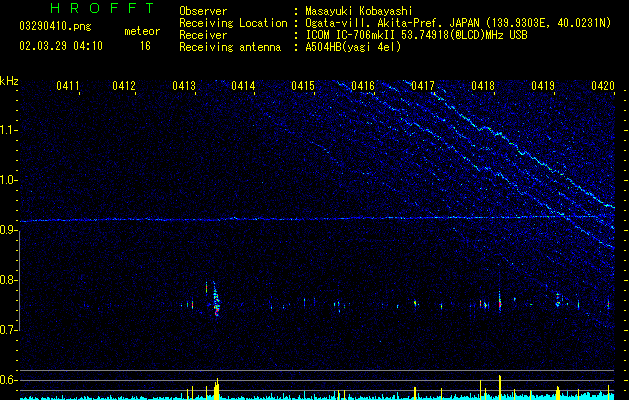Click the date stamp 02.03.29 04:10
The height and width of the screenshot is (400, 629).
click(61, 46)
